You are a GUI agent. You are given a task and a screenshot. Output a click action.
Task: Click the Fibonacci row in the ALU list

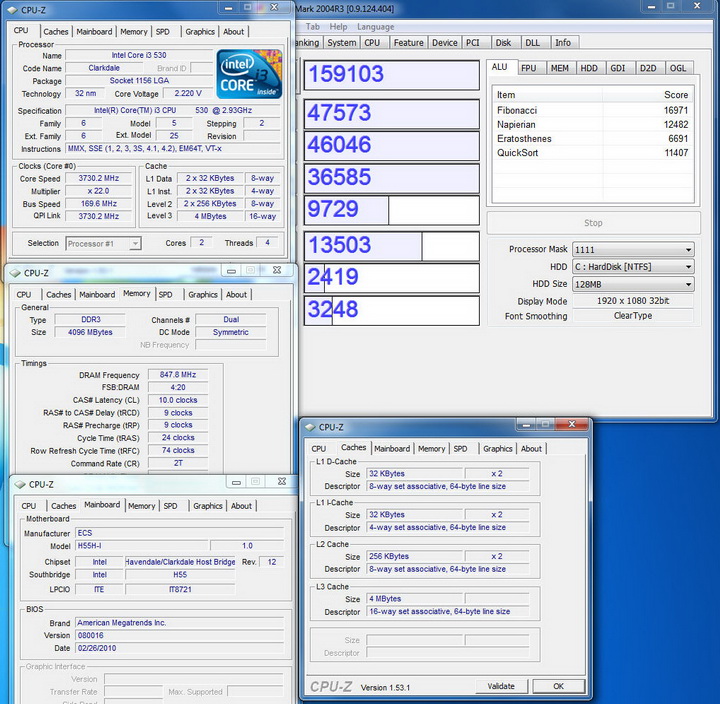coord(592,110)
